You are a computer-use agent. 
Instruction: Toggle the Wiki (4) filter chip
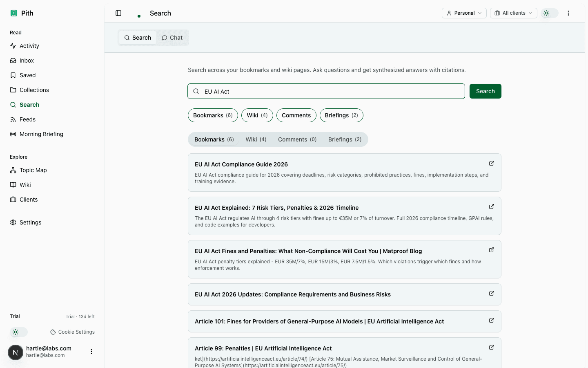[x=257, y=115]
